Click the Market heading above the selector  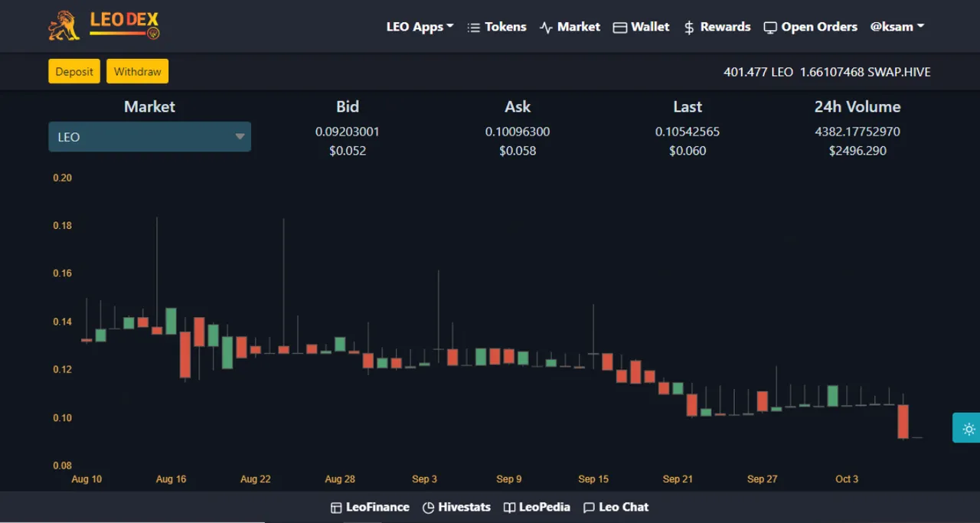pos(149,107)
